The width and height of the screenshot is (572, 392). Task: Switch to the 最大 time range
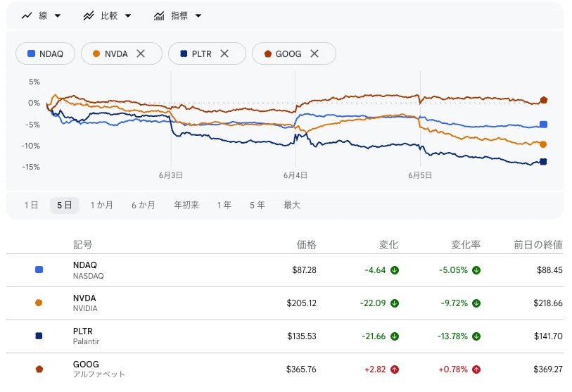click(292, 205)
